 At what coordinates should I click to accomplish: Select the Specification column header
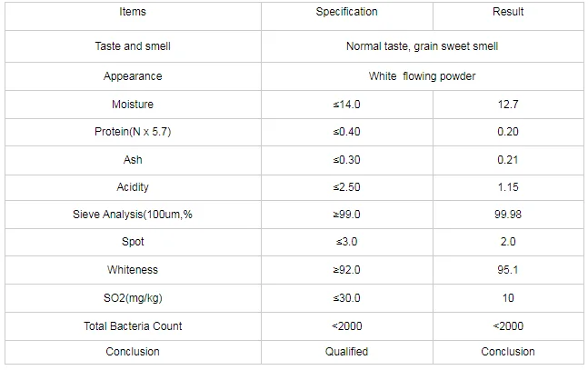pyautogui.click(x=346, y=12)
